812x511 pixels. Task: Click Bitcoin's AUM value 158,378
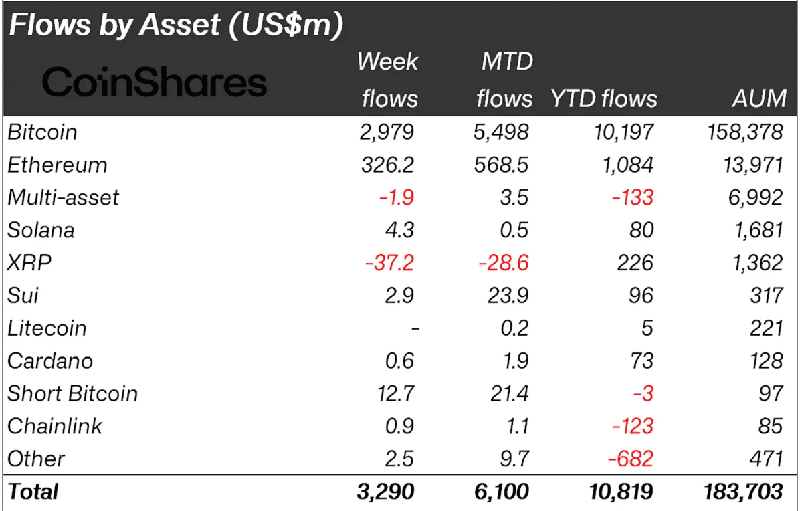(744, 132)
